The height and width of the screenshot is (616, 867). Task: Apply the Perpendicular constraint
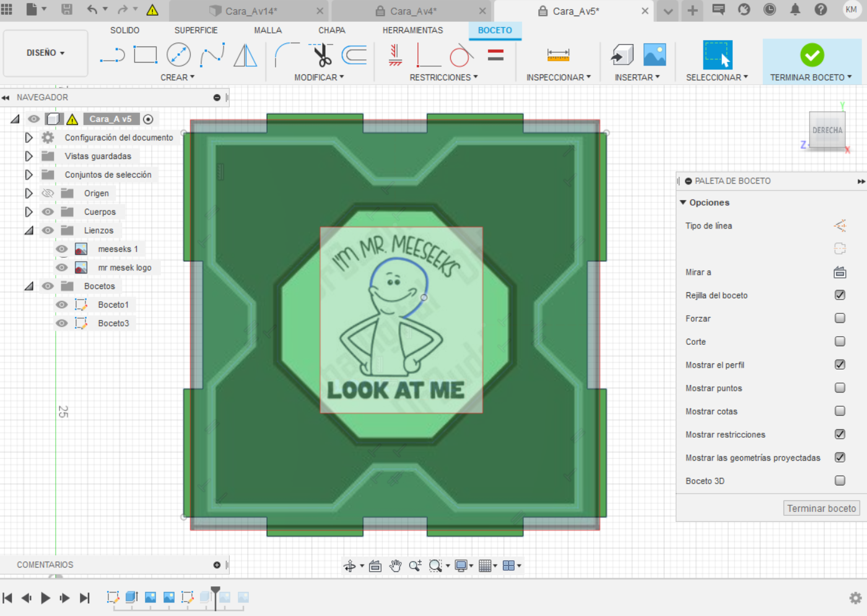[x=429, y=55]
